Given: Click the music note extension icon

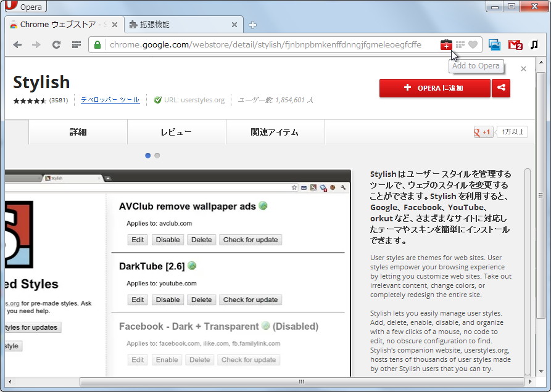Looking at the screenshot, I should tap(533, 44).
